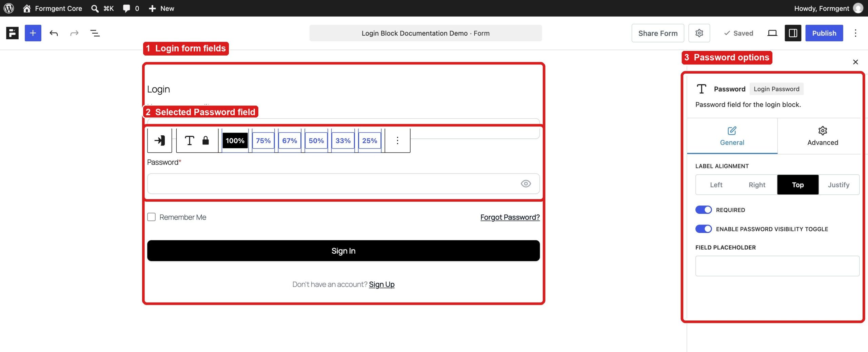Click the Password T icon in sidebar
The width and height of the screenshot is (868, 352).
[701, 89]
